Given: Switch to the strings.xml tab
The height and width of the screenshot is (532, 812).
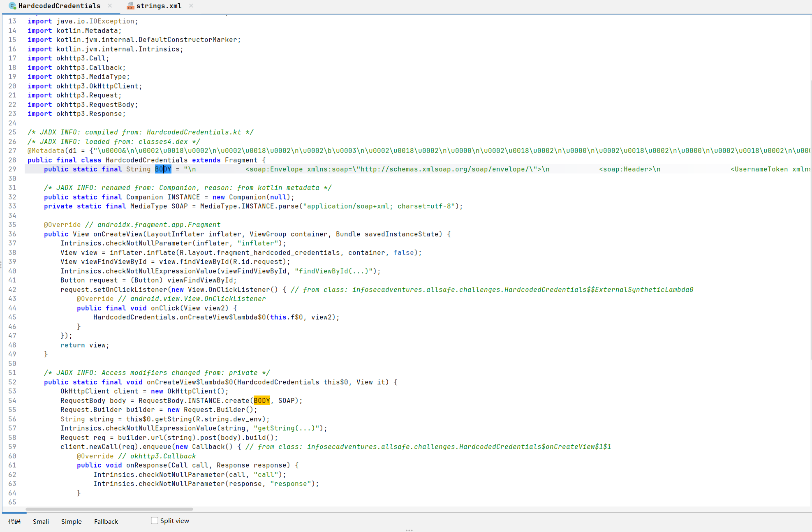Looking at the screenshot, I should click(158, 6).
